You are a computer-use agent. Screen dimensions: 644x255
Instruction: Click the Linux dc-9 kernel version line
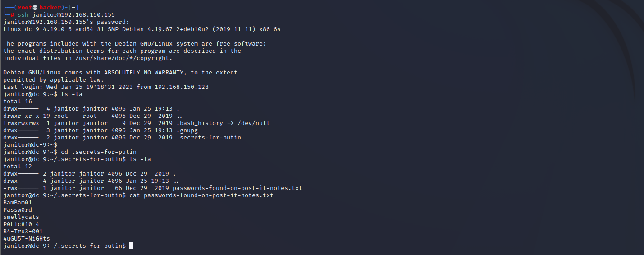[x=144, y=29]
